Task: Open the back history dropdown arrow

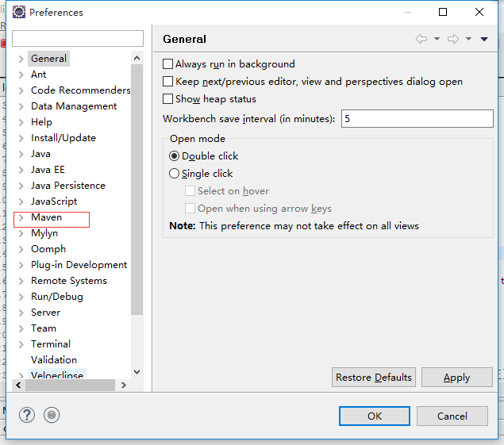Action: 436,39
